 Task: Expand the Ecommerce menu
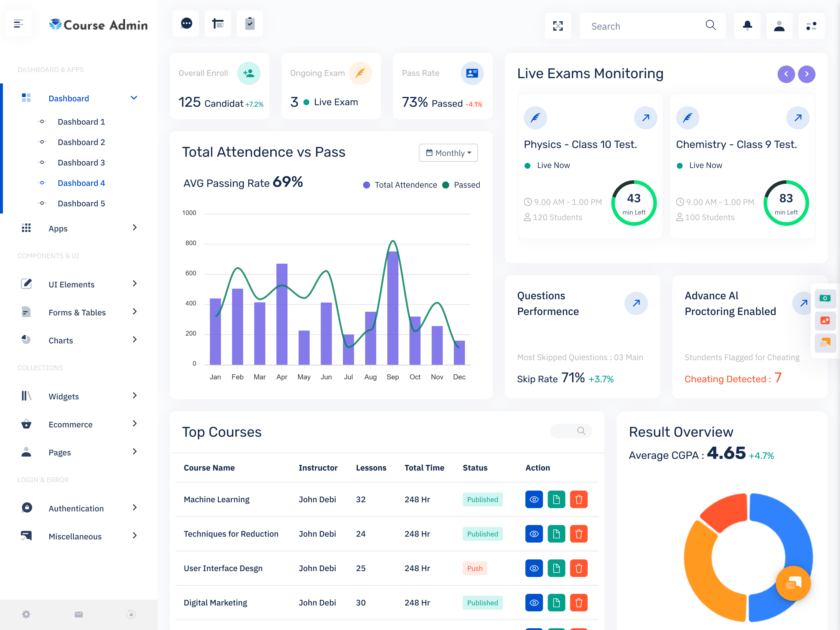click(x=79, y=424)
